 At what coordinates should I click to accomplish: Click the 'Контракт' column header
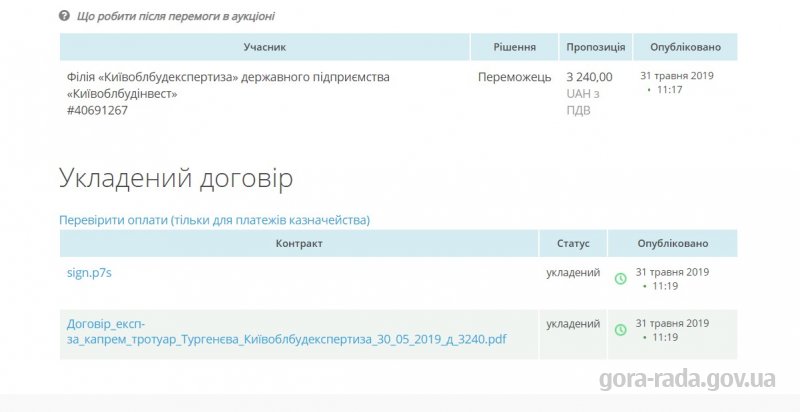click(x=299, y=243)
